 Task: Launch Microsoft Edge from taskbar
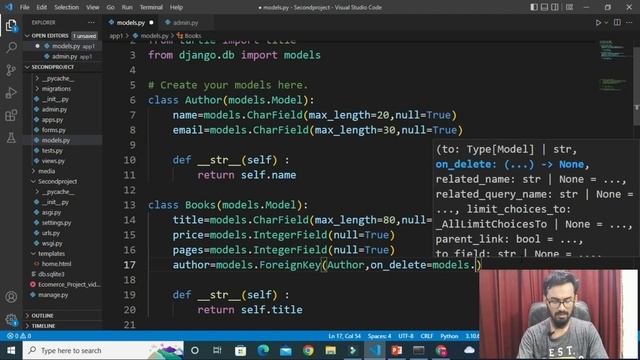coord(263,351)
